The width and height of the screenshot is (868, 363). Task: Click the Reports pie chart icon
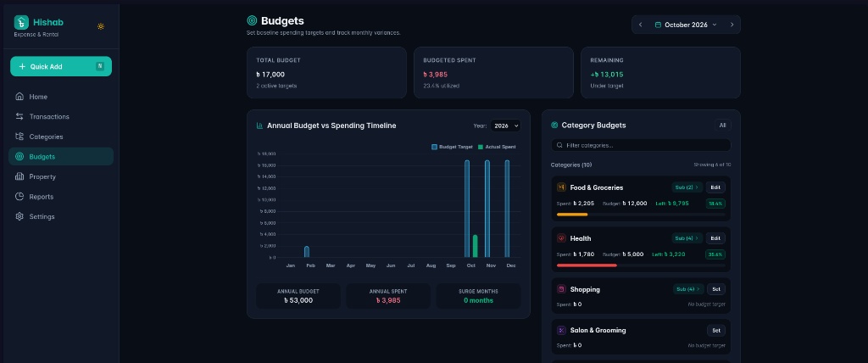click(19, 196)
